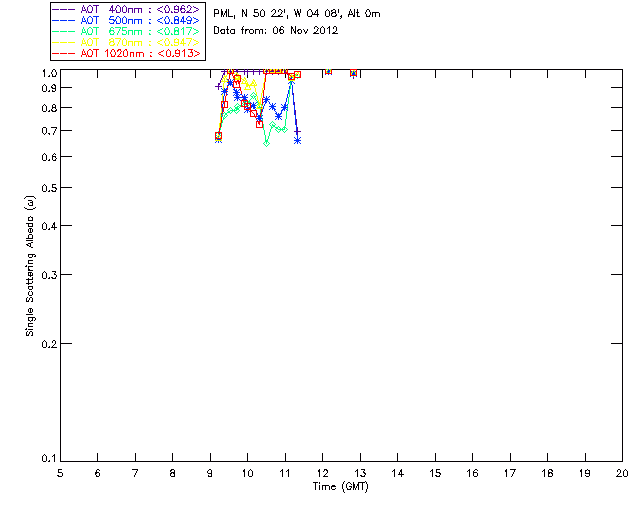Click the Single Scattering Albedo axis label

30,266
